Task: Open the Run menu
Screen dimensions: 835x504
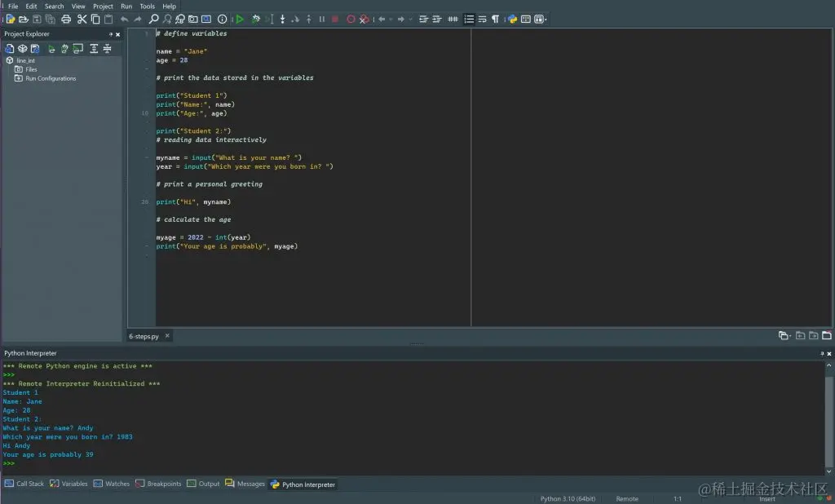Action: click(126, 6)
